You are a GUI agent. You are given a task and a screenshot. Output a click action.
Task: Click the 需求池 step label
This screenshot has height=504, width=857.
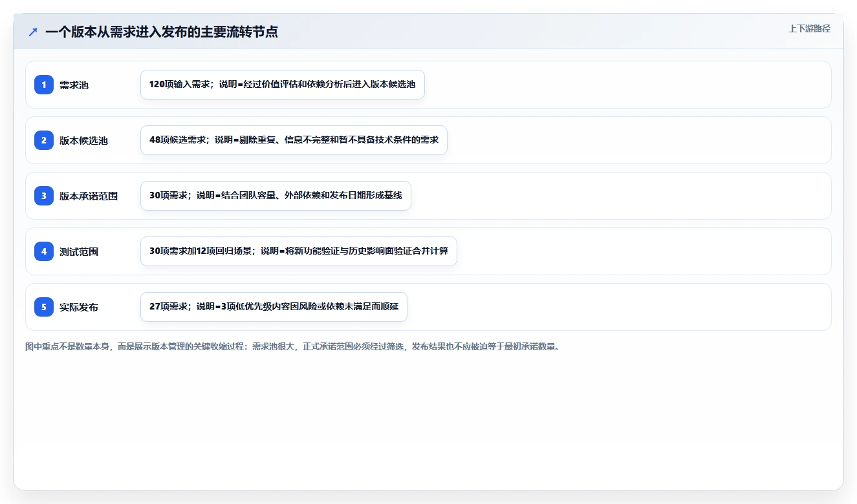click(x=74, y=85)
